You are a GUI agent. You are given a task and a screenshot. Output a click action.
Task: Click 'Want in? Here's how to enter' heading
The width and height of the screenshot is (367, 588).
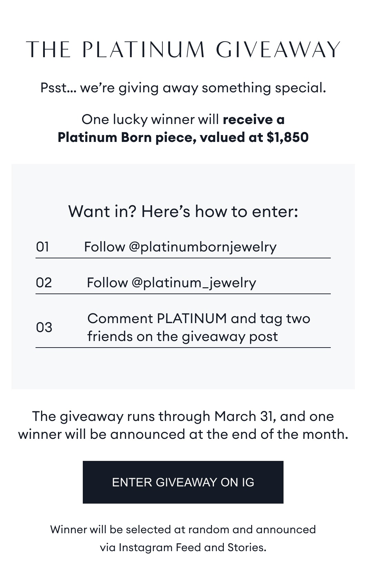click(x=183, y=211)
